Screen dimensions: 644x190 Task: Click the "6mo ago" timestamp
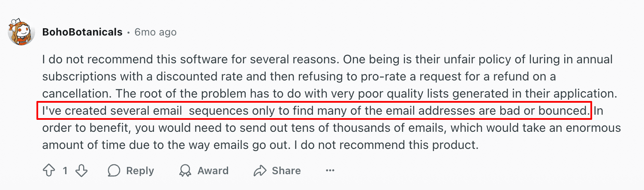coord(155,32)
